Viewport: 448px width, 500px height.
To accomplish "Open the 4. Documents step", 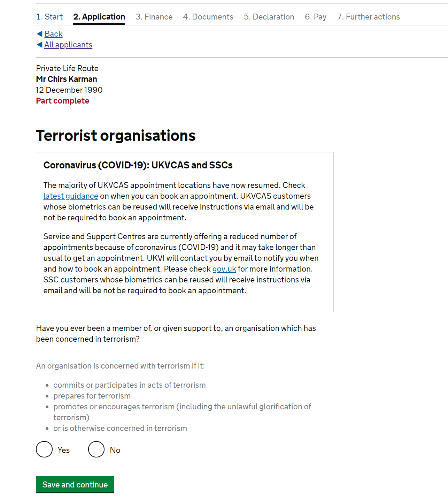I will coord(208,17).
